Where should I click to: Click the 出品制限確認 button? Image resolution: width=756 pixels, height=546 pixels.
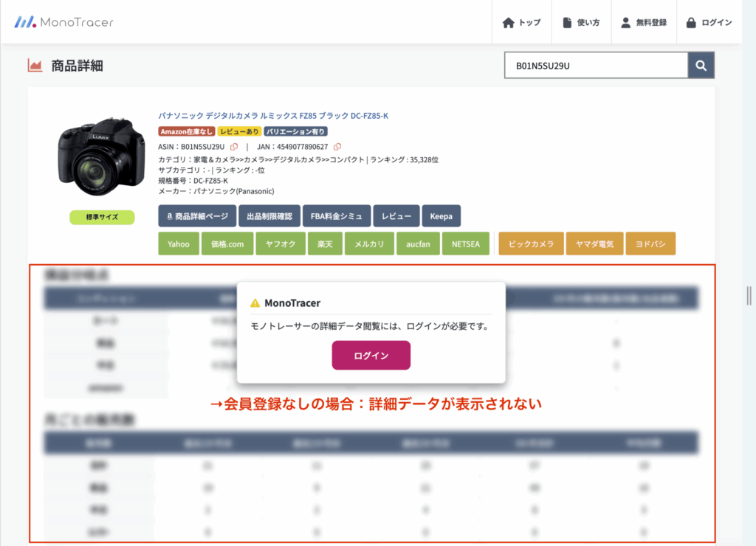[x=269, y=216]
